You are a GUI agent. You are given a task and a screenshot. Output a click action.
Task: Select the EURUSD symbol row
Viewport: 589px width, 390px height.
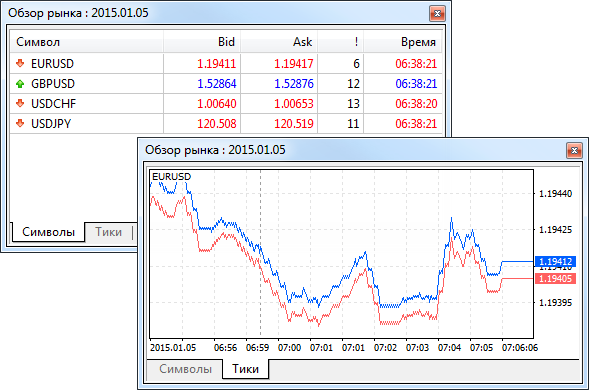(x=226, y=63)
